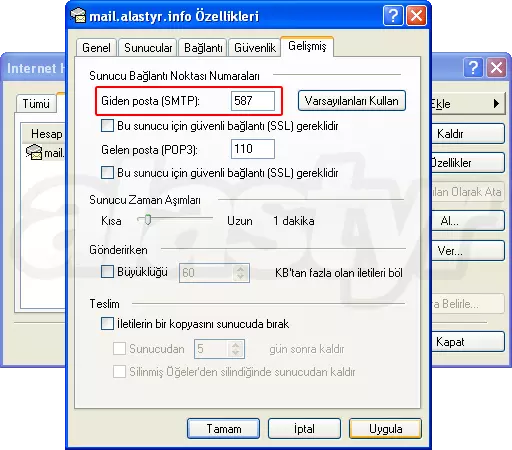Open the Ekle dropdown in background window
The height and width of the screenshot is (450, 512).
tap(468, 104)
